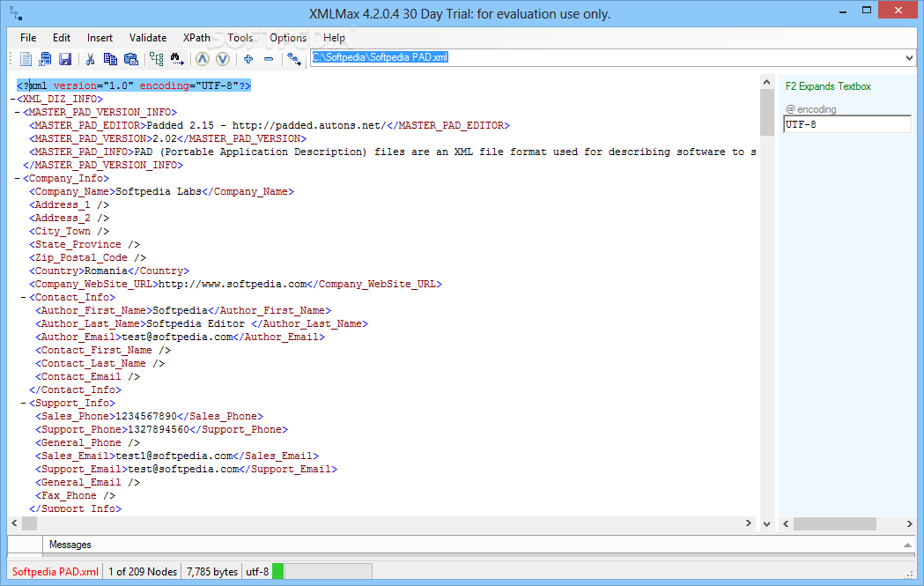
Task: Select the Country Romania element
Action: click(x=109, y=271)
